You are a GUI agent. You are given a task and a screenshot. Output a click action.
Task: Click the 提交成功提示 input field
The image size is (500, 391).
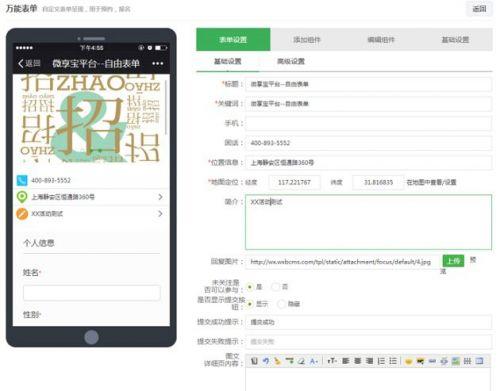point(368,322)
